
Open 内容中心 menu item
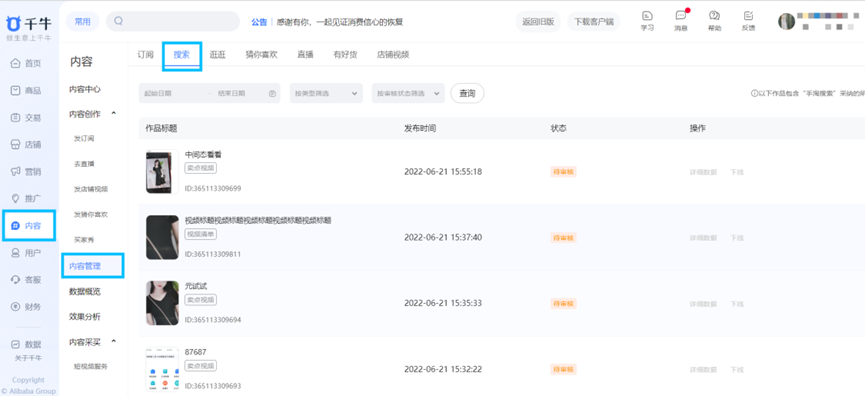[84, 89]
